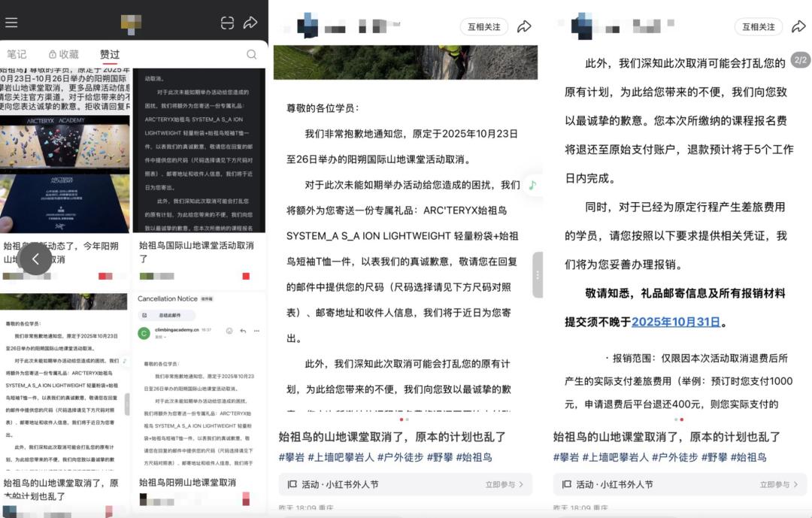The width and height of the screenshot is (812, 518).
Task: Tap the green music note icon
Action: (x=532, y=184)
